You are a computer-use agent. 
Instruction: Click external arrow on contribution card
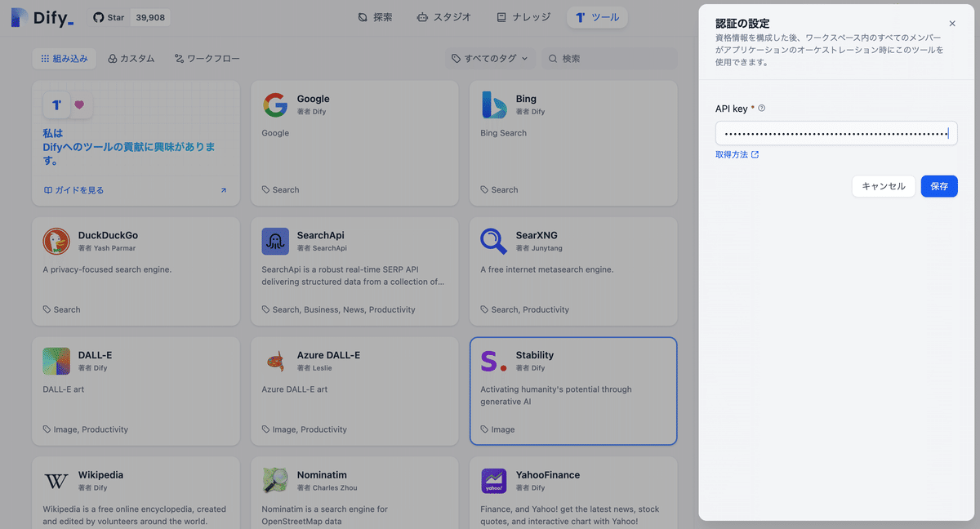pos(224,190)
